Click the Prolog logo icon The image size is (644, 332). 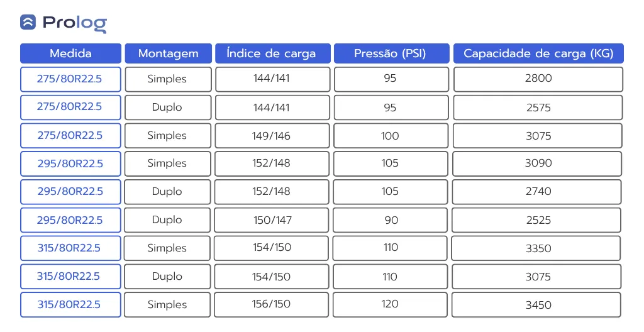tap(28, 22)
